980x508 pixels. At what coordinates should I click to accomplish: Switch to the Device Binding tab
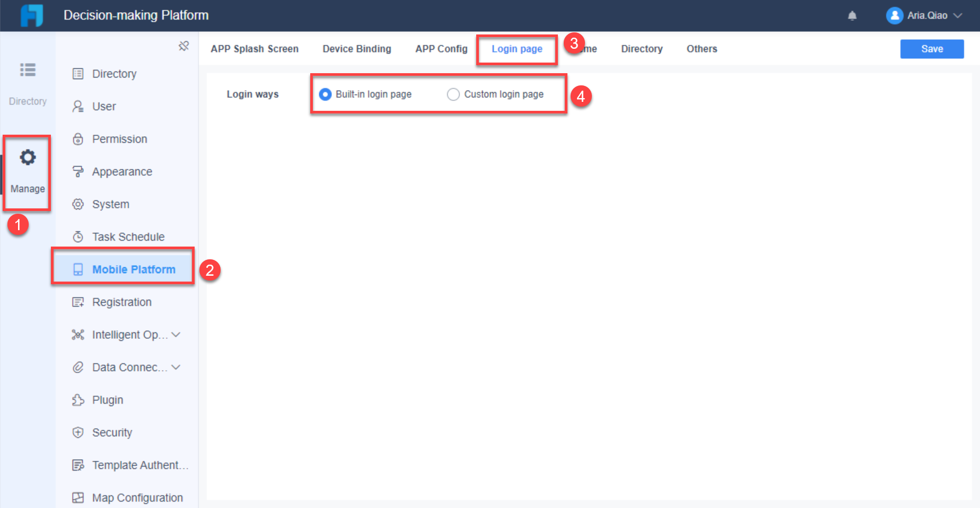[356, 49]
